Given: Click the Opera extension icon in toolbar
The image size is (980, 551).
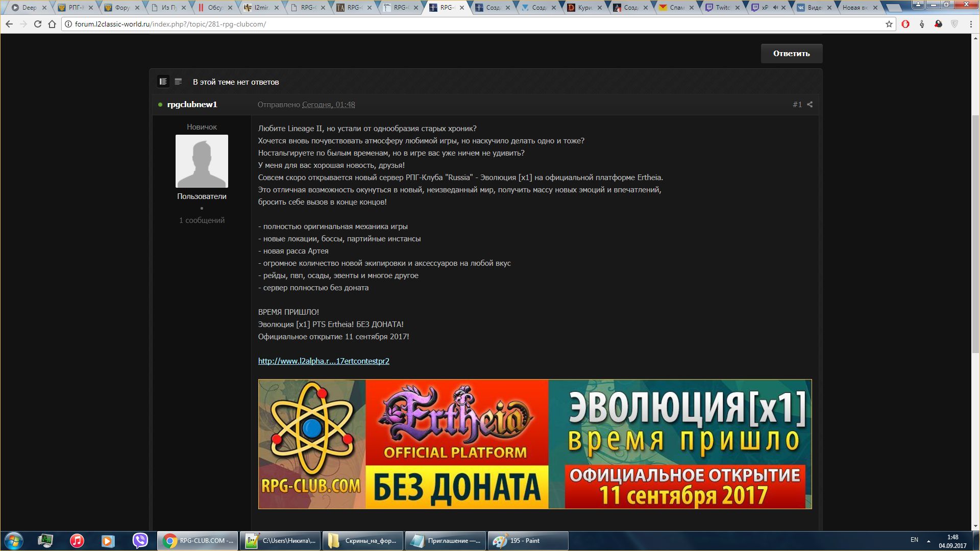Looking at the screenshot, I should tap(905, 24).
